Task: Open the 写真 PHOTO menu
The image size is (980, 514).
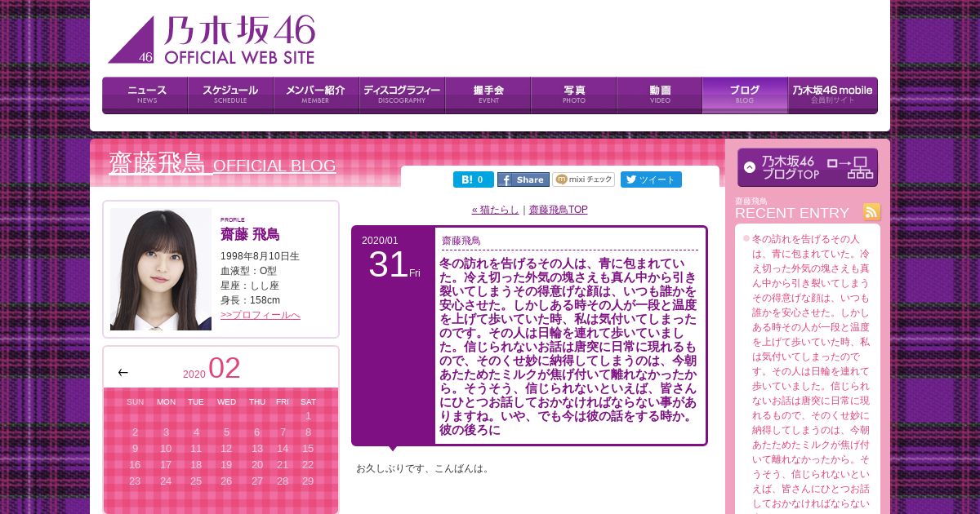Action: click(x=574, y=95)
